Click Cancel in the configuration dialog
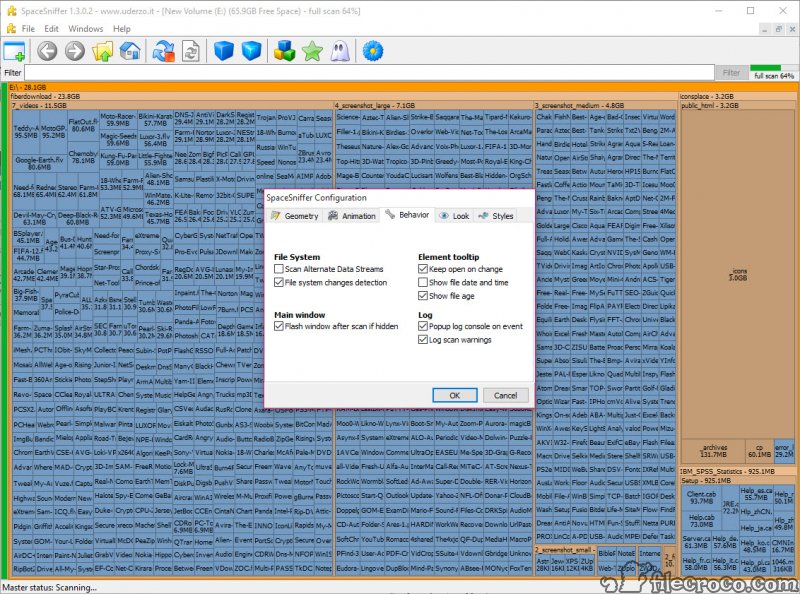The height and width of the screenshot is (594, 800). 505,395
